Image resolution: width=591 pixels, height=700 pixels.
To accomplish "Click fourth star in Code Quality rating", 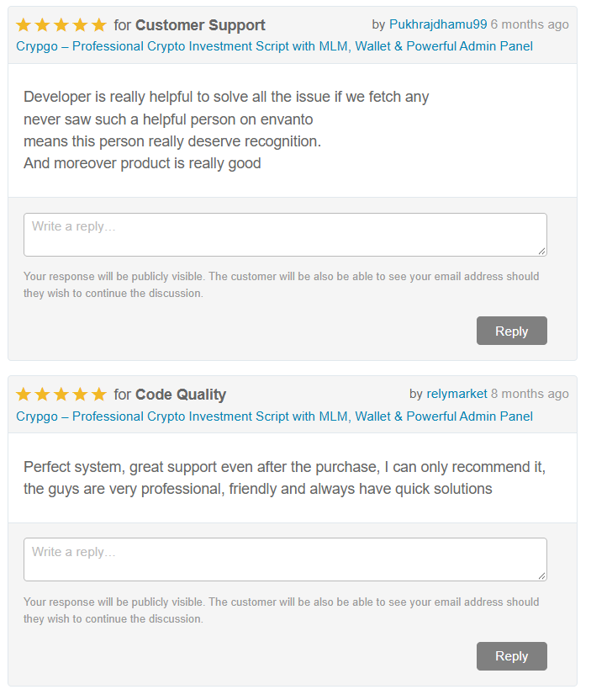I will [x=80, y=395].
